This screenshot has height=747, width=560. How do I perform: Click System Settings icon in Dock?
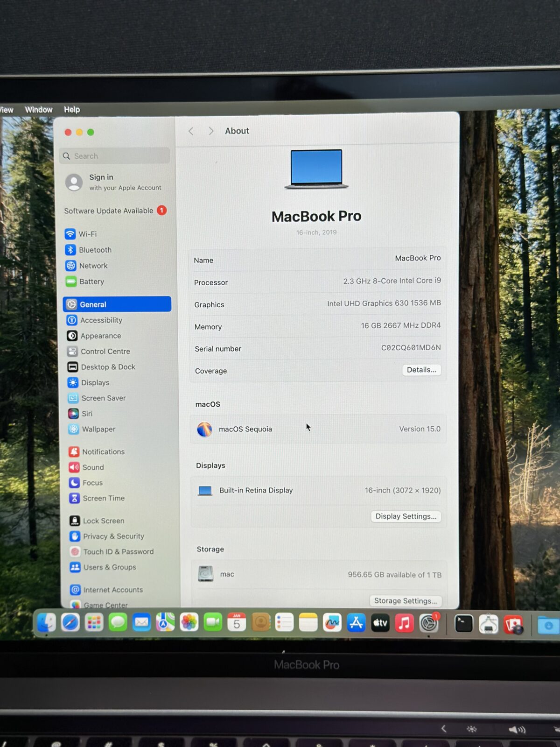pos(428,623)
